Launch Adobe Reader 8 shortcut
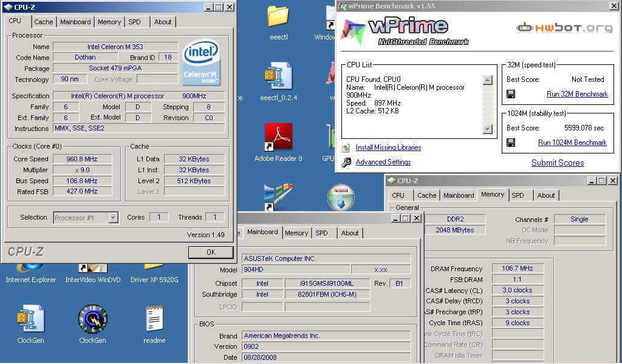Image resolution: width=622 pixels, height=364 pixels. pyautogui.click(x=278, y=137)
